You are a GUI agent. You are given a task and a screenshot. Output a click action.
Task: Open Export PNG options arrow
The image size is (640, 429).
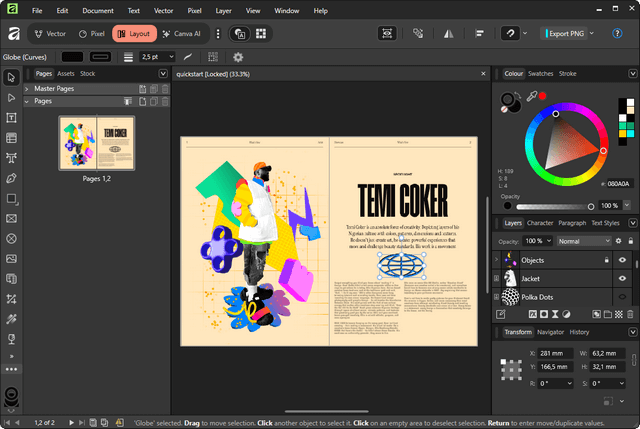[592, 33]
